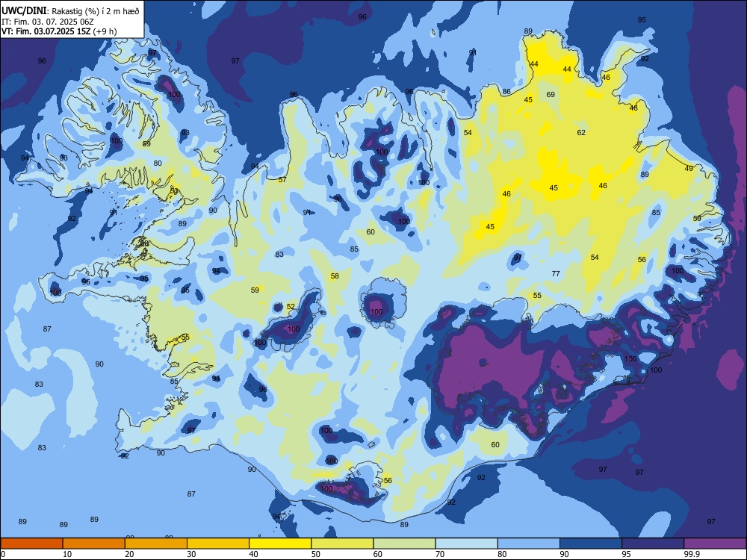
Task: Select the 20–30 legend color band
Action: point(156,544)
